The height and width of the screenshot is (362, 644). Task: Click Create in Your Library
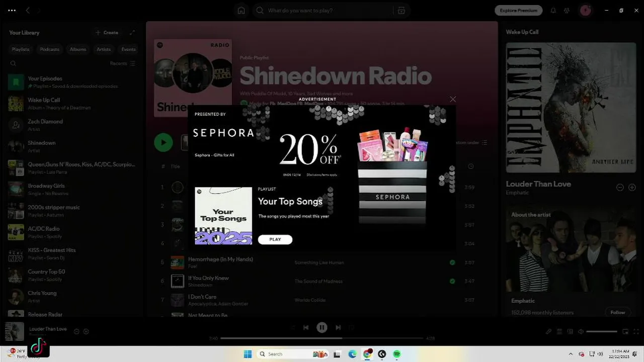click(x=107, y=33)
